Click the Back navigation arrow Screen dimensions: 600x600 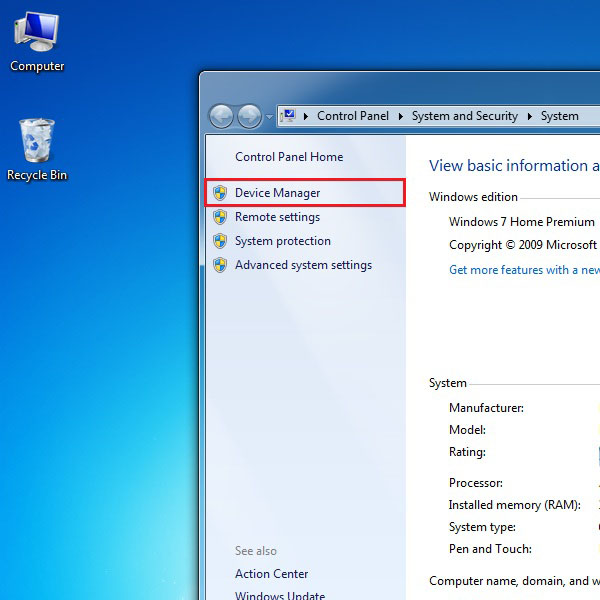pos(221,116)
